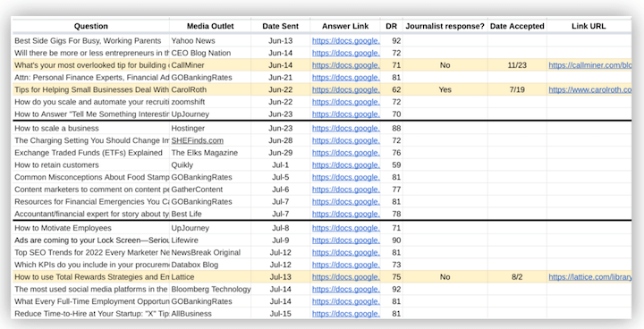Select the 'Yes' journalist response cell

tap(445, 89)
